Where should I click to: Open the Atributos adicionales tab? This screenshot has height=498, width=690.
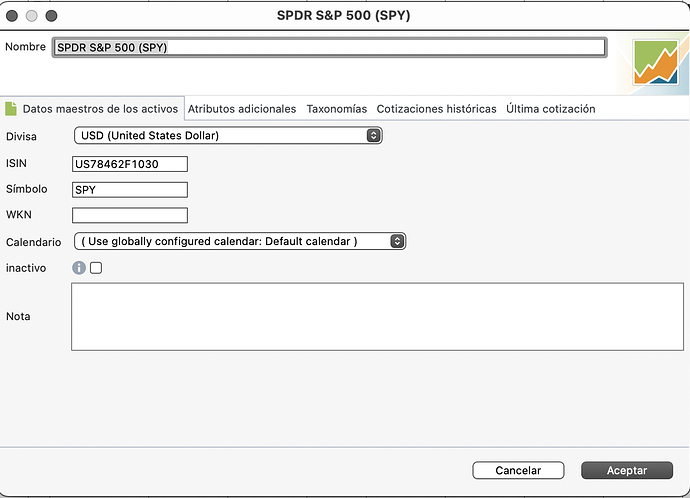pyautogui.click(x=242, y=109)
